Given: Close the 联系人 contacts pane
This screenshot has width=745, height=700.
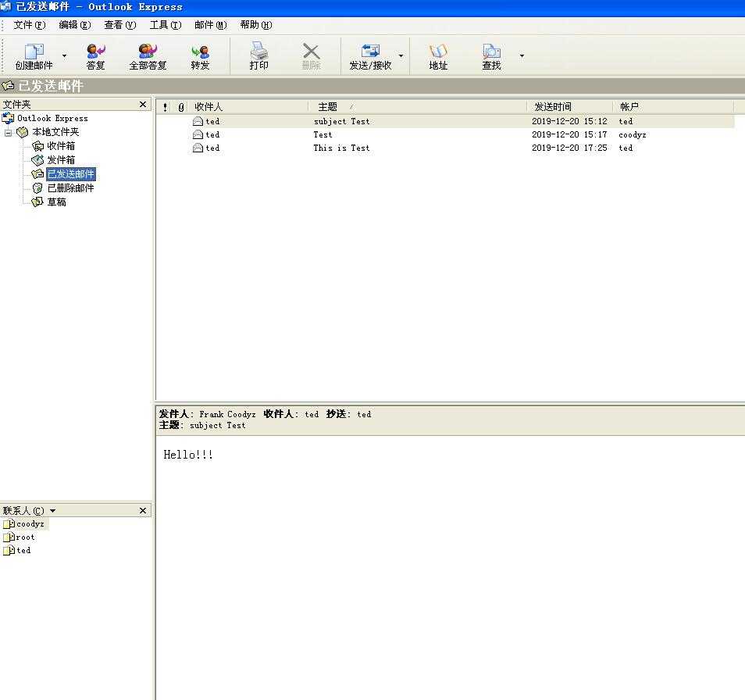Looking at the screenshot, I should point(143,510).
